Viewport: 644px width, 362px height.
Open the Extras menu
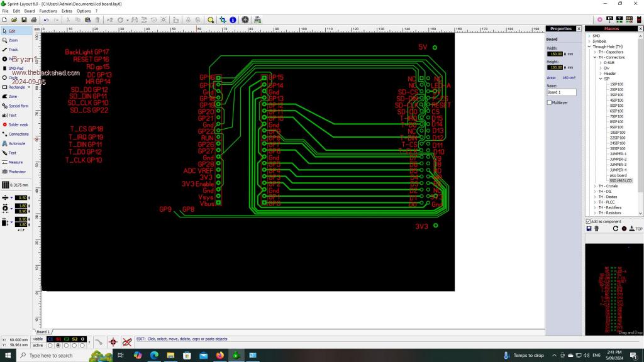pos(67,11)
